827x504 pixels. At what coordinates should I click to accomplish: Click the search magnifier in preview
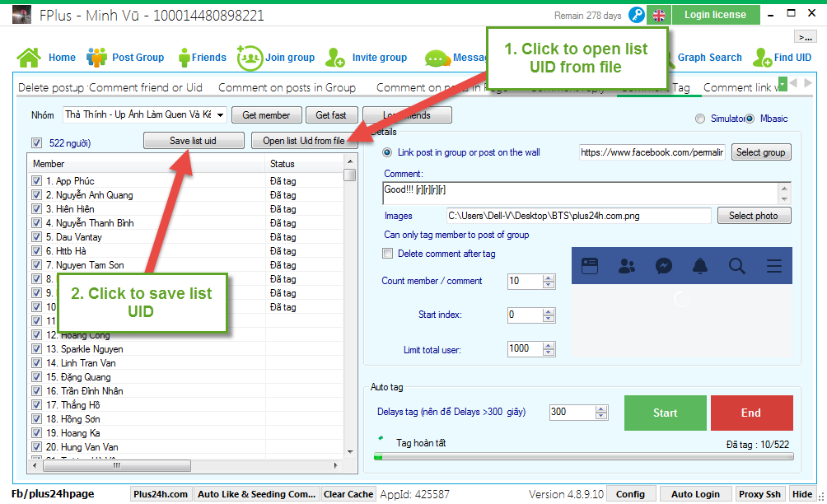pos(737,266)
